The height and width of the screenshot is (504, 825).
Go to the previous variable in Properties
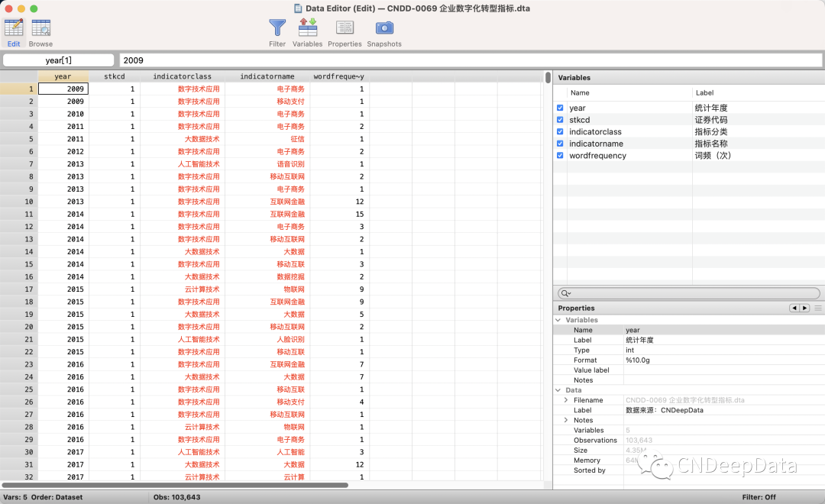(x=794, y=308)
